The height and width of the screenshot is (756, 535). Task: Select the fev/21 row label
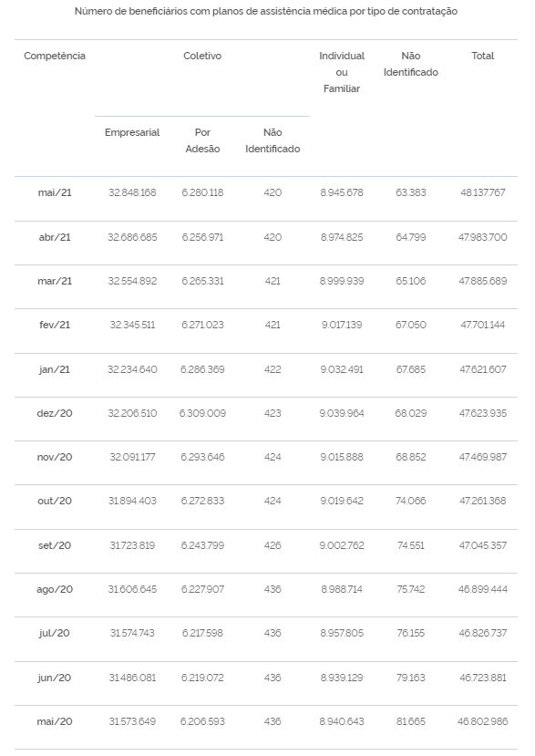[x=55, y=325]
